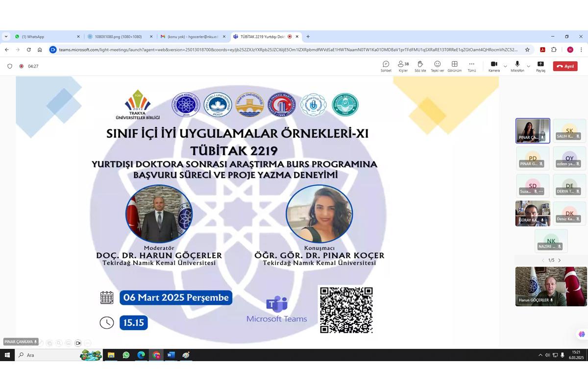Screen dimensions: 588x392
Task: Open Paint from the taskbar
Action: (186, 355)
